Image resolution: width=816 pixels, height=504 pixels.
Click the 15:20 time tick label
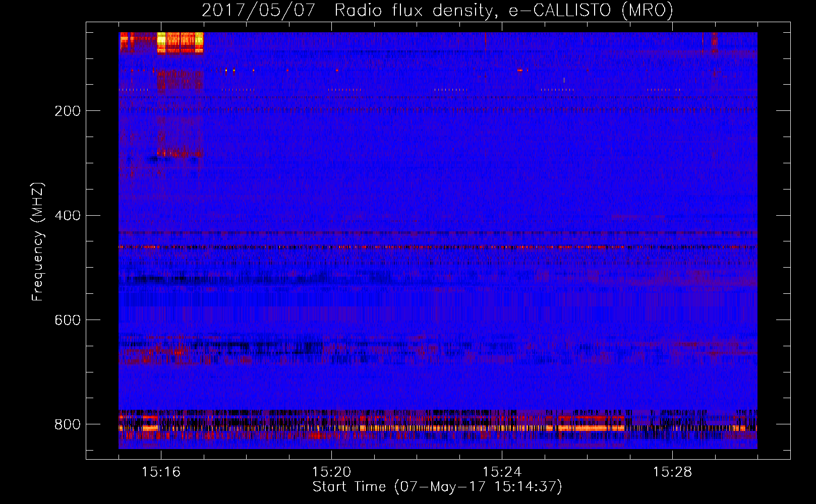pos(331,472)
